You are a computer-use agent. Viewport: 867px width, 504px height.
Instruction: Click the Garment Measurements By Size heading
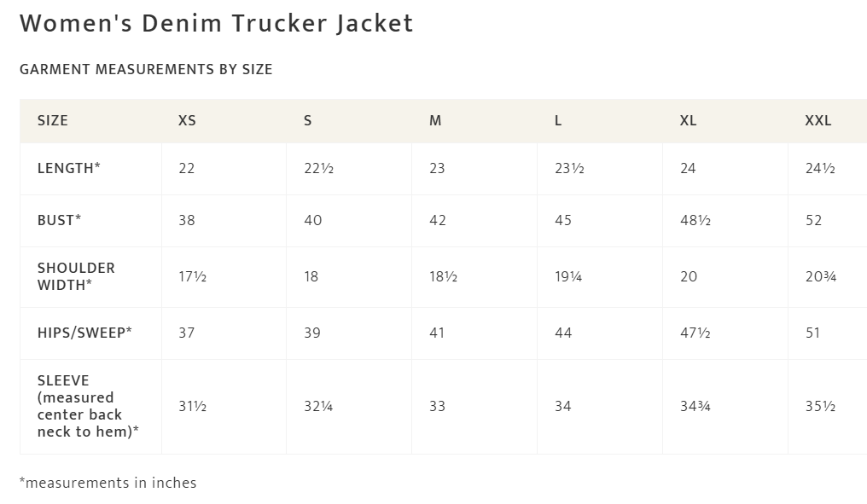(146, 70)
